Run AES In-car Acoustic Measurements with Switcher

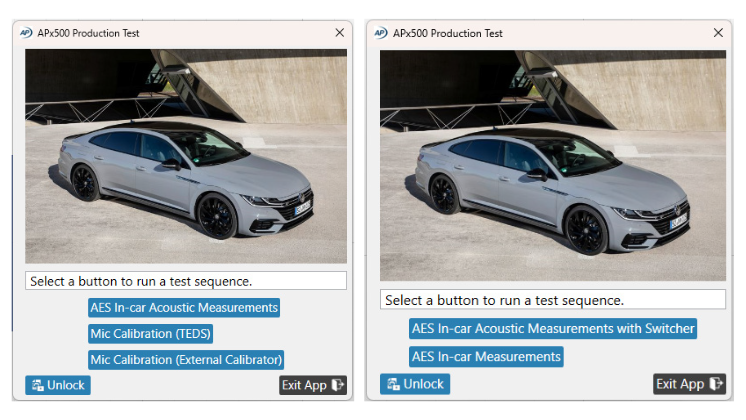tap(553, 328)
